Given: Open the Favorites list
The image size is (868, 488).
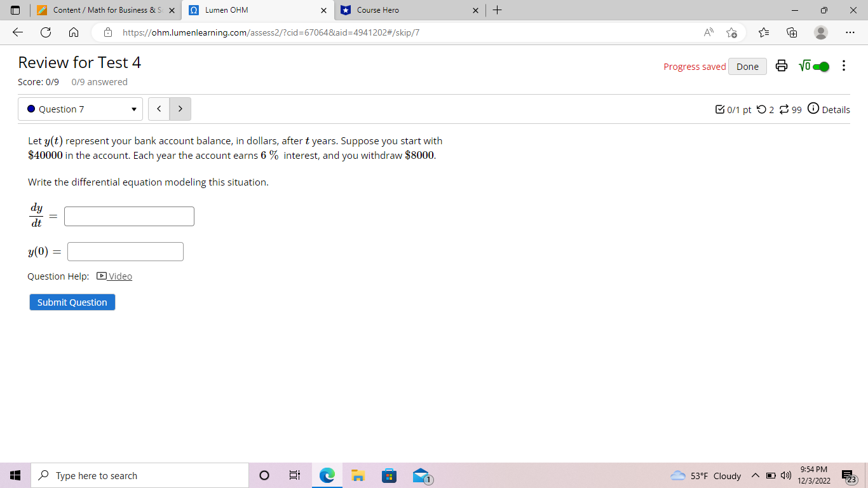Looking at the screenshot, I should click(x=764, y=32).
